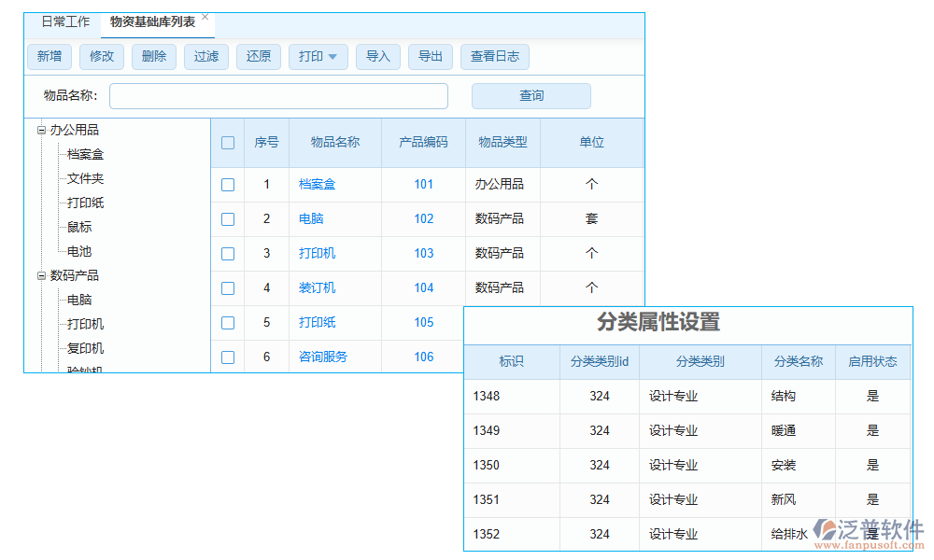Click inside the 物品名称 input field
The image size is (934, 560).
(x=277, y=95)
